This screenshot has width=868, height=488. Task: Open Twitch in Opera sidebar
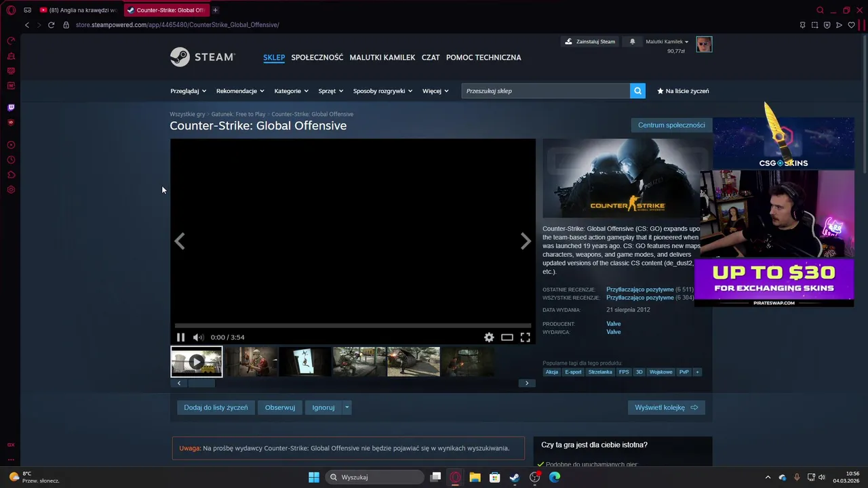coord(11,107)
